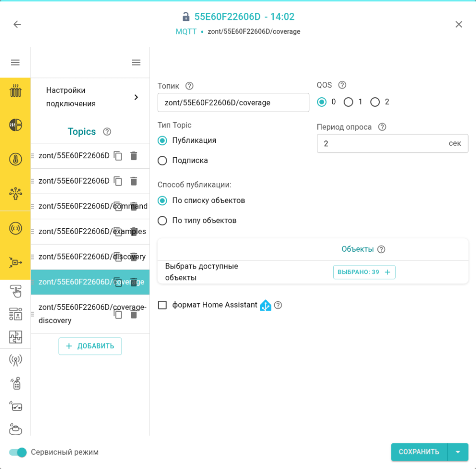This screenshot has width=476, height=469.
Task: Open the zont/55E60F22606D/coverage topic
Action: click(90, 282)
